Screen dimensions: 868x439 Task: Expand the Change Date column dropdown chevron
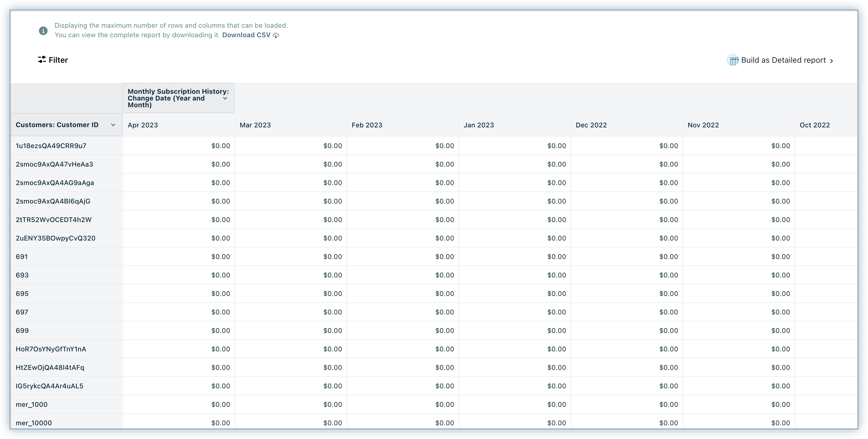coord(225,98)
